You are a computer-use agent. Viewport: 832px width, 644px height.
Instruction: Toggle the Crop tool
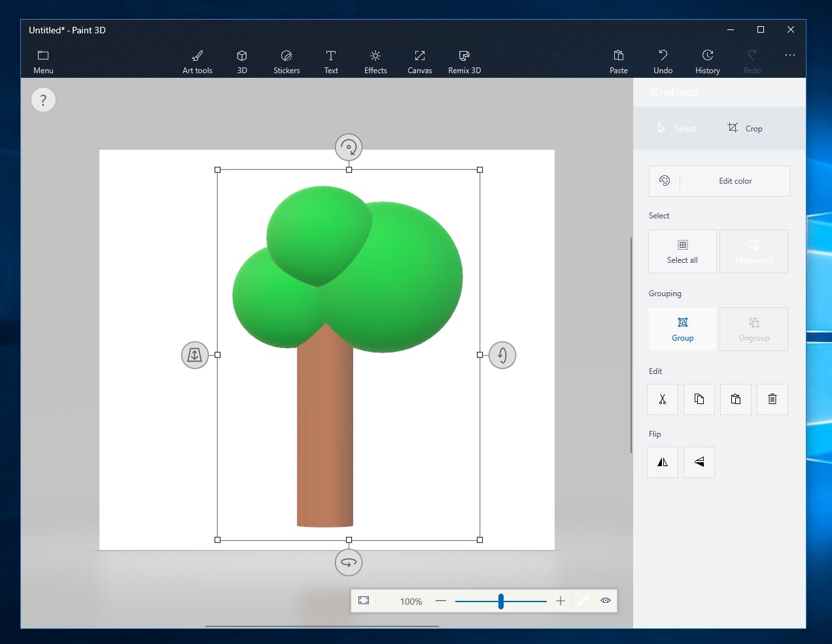tap(745, 128)
